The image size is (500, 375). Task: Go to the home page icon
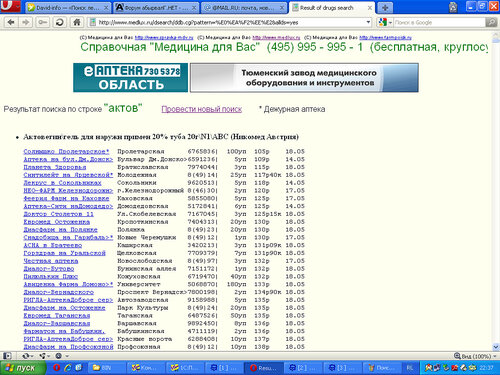[x=77, y=22]
